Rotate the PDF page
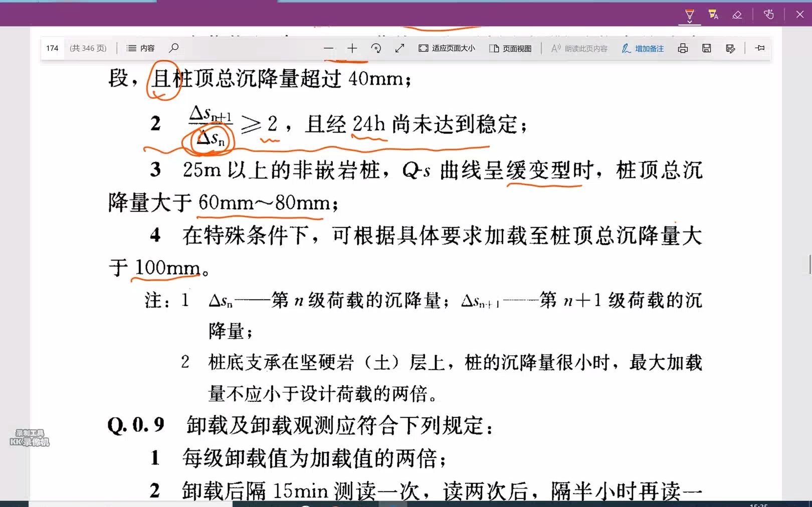The width and height of the screenshot is (812, 507). (376, 48)
